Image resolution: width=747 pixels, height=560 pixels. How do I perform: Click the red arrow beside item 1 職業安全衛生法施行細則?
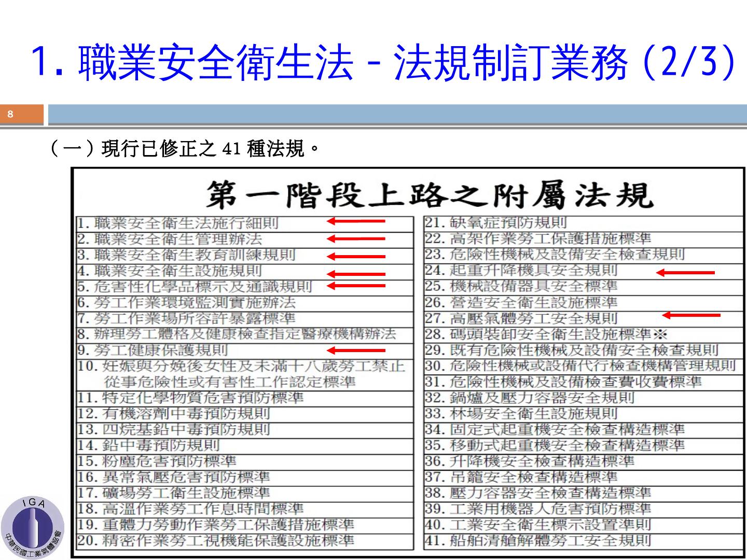tap(356, 221)
